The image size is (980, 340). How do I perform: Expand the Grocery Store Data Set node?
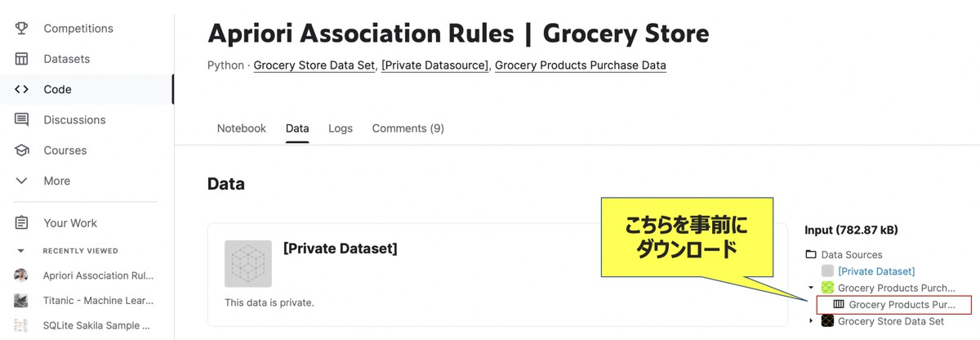(811, 321)
